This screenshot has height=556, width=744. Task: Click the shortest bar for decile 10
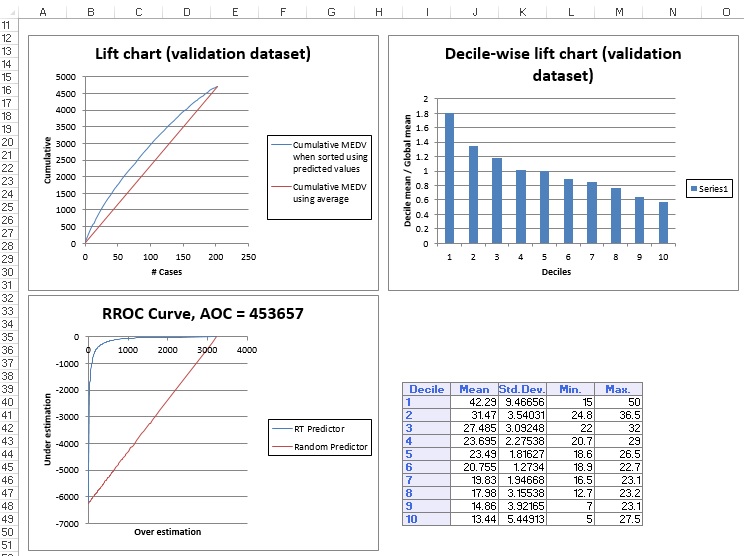[x=663, y=222]
